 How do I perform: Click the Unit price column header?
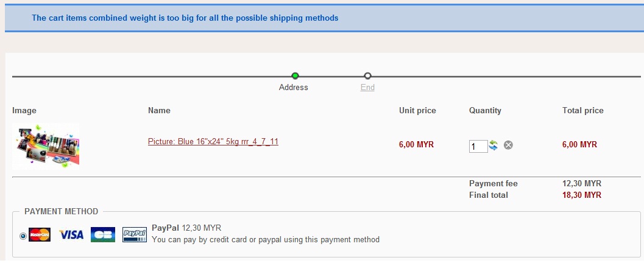coord(417,111)
